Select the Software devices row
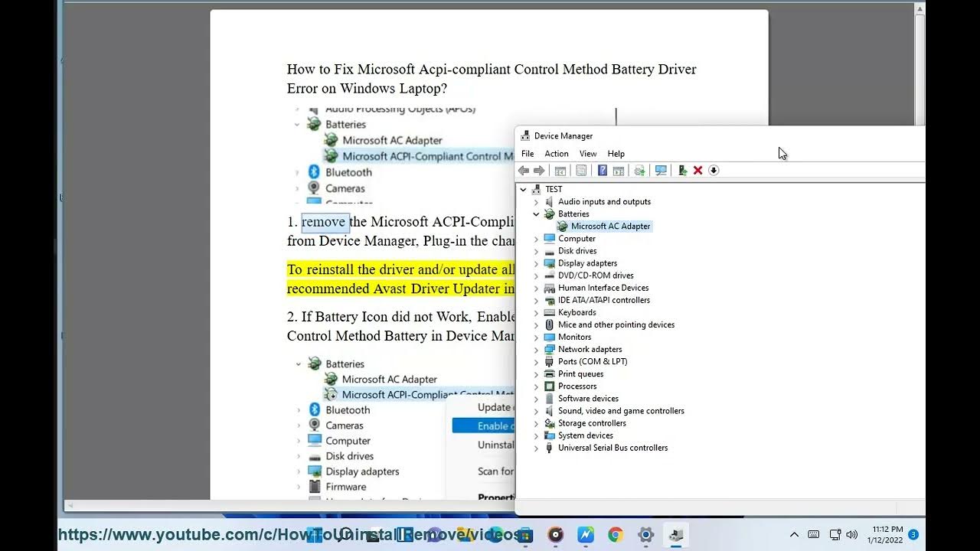Viewport: 980px width, 551px height. (x=588, y=399)
